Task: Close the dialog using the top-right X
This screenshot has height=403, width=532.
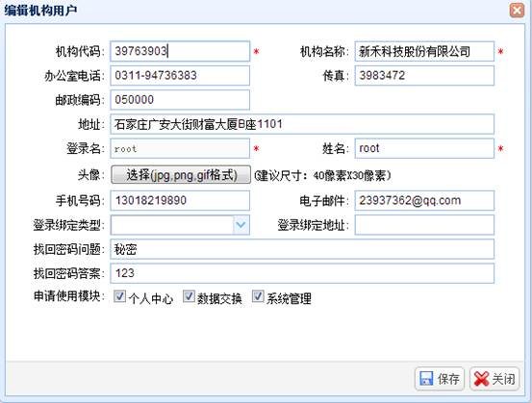Action: (x=517, y=11)
